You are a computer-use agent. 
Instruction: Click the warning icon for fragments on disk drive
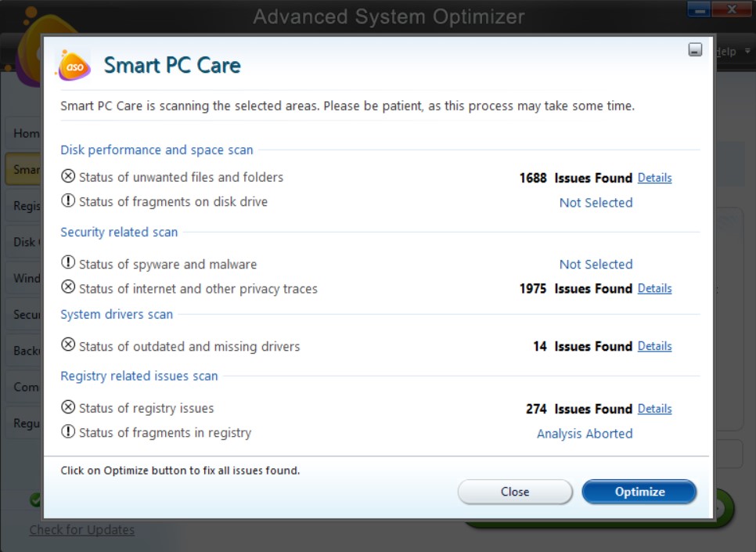click(x=67, y=202)
